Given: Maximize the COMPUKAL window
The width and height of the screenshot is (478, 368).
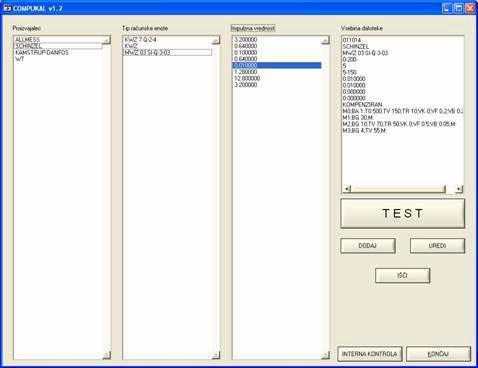Looking at the screenshot, I should pyautogui.click(x=459, y=8).
